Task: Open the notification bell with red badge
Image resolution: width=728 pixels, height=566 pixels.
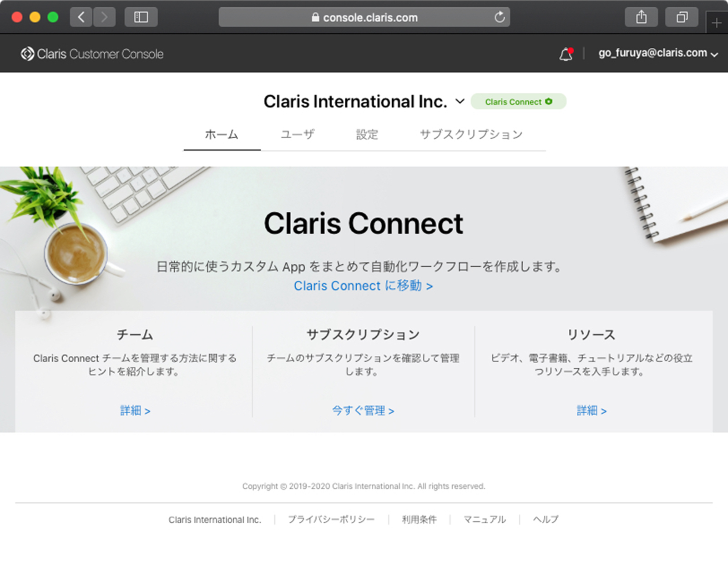Action: click(566, 54)
